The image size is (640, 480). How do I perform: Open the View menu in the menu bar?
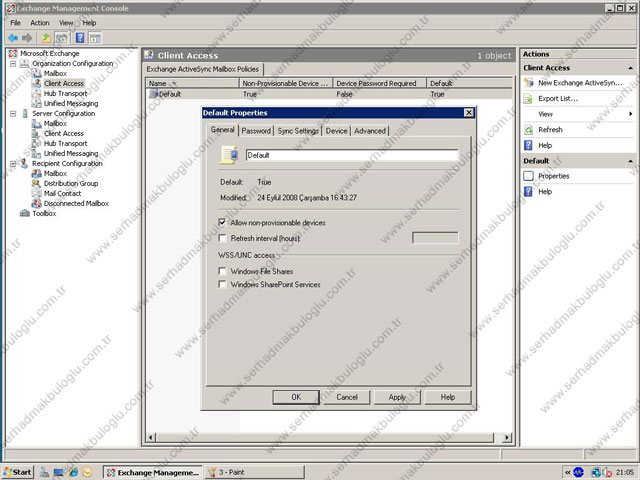(66, 23)
